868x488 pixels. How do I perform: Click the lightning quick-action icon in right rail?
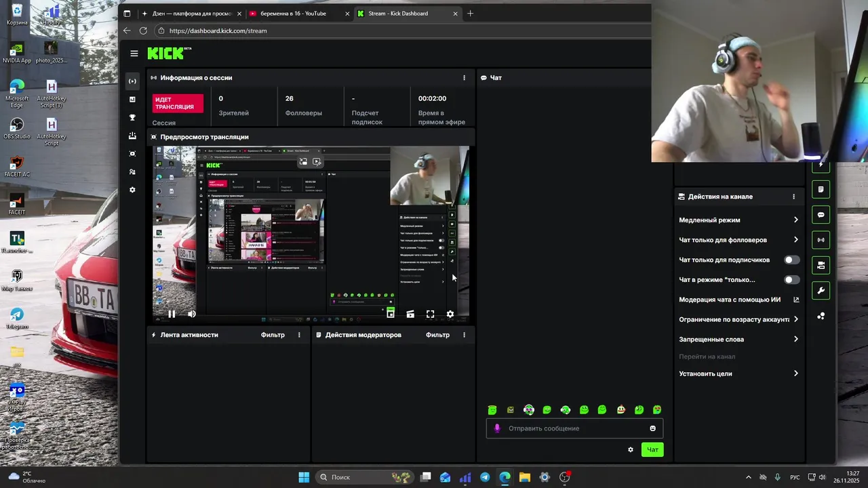click(x=821, y=164)
